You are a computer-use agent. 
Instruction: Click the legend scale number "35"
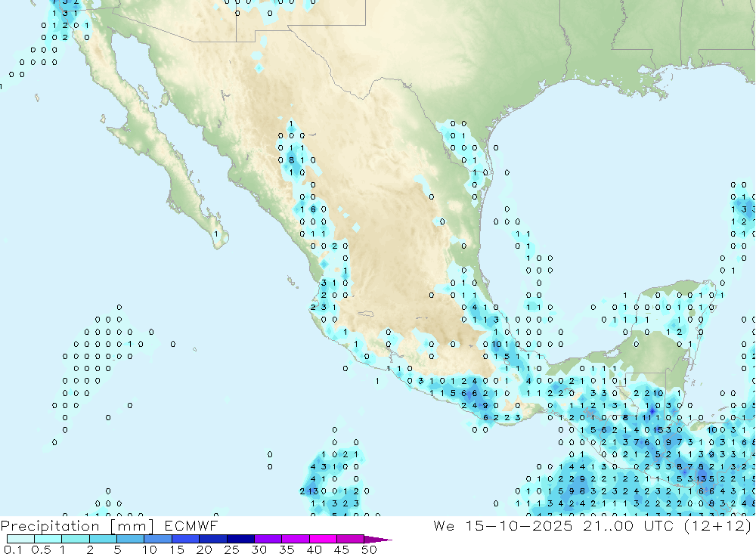(287, 549)
